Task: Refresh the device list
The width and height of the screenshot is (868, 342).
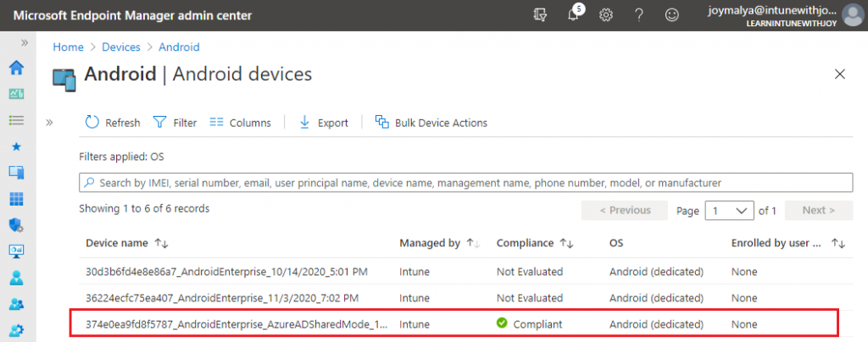Action: (x=113, y=123)
